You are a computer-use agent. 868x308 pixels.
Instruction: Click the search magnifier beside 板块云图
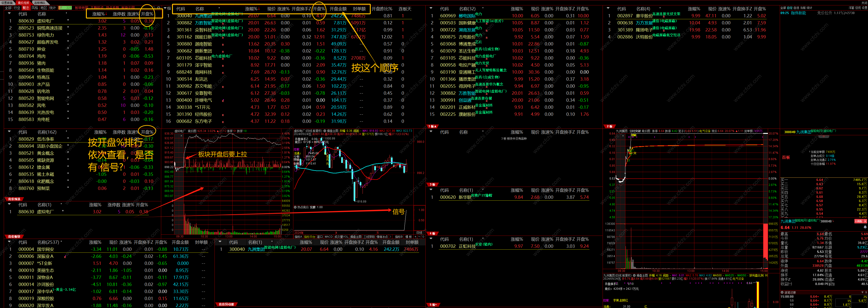click(x=154, y=8)
